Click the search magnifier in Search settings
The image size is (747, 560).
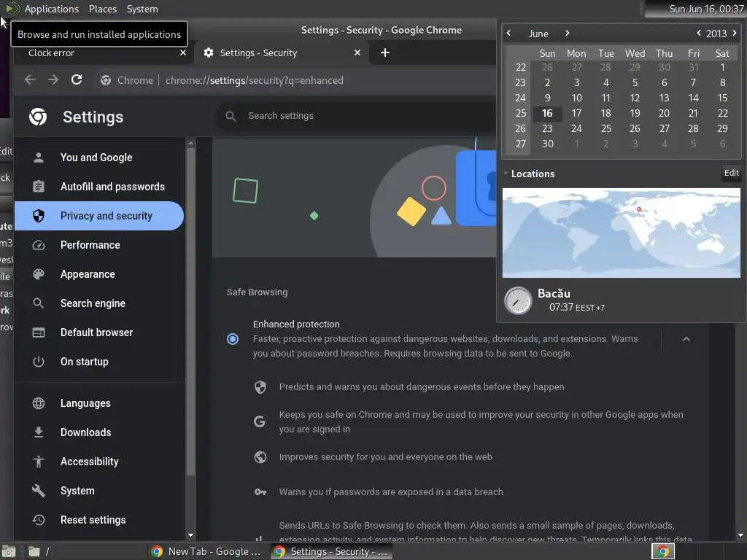tap(231, 116)
